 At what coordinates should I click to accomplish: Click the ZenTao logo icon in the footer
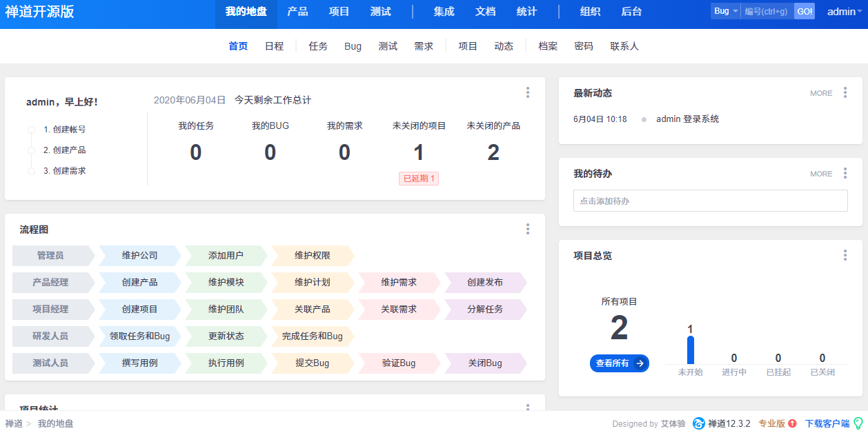[698, 423]
